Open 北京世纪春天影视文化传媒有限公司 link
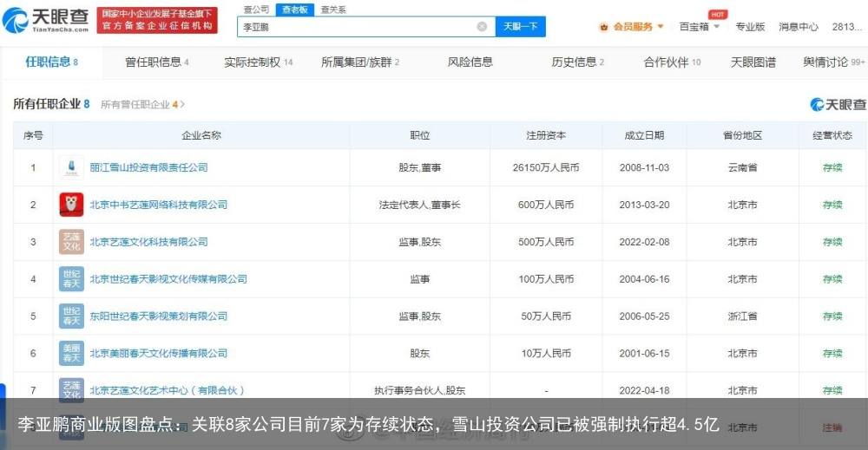868x450 pixels. pyautogui.click(x=168, y=278)
